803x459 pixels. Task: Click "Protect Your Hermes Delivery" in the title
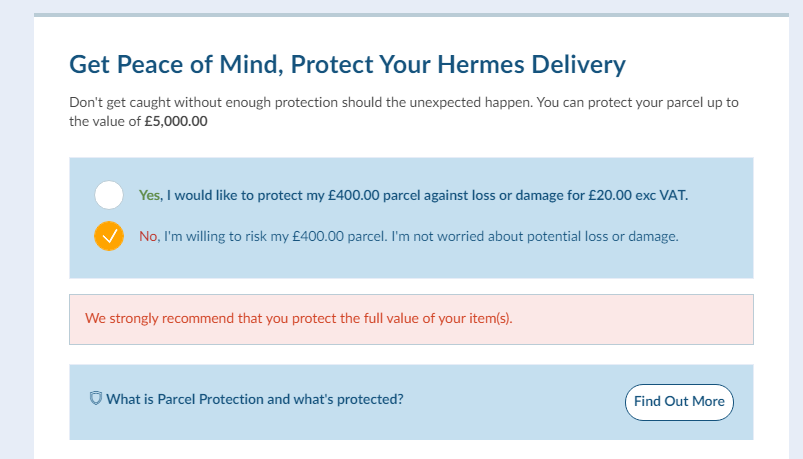458,65
